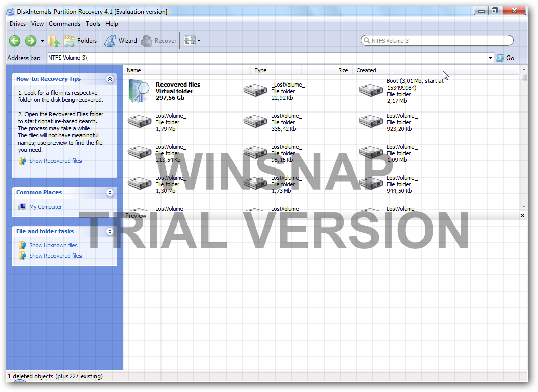Sort by the Size column header

(328, 70)
